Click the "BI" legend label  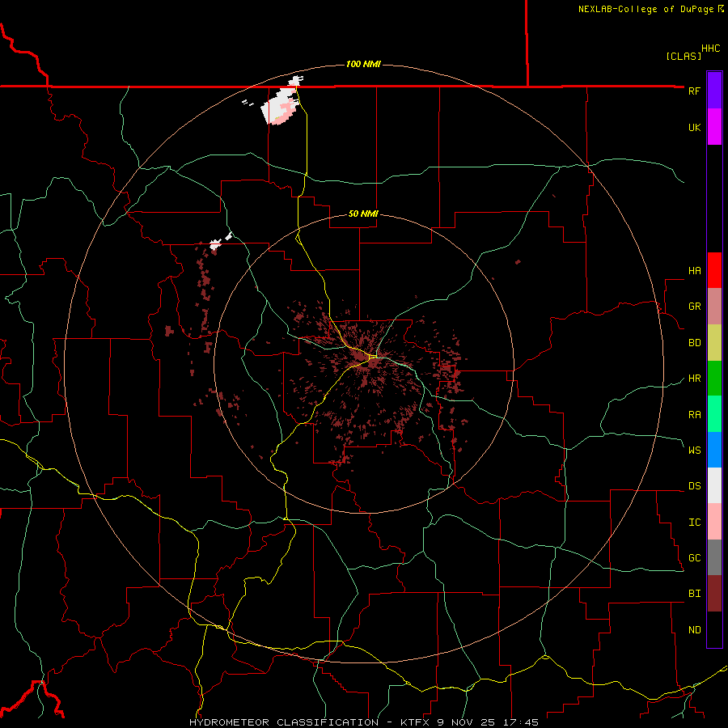coord(694,594)
